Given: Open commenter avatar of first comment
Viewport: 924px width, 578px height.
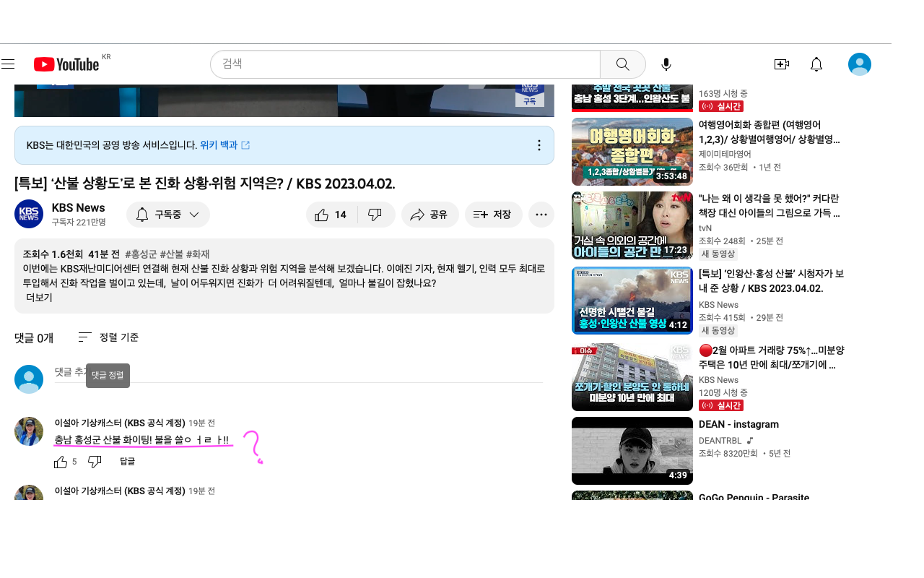Looking at the screenshot, I should click(x=29, y=431).
